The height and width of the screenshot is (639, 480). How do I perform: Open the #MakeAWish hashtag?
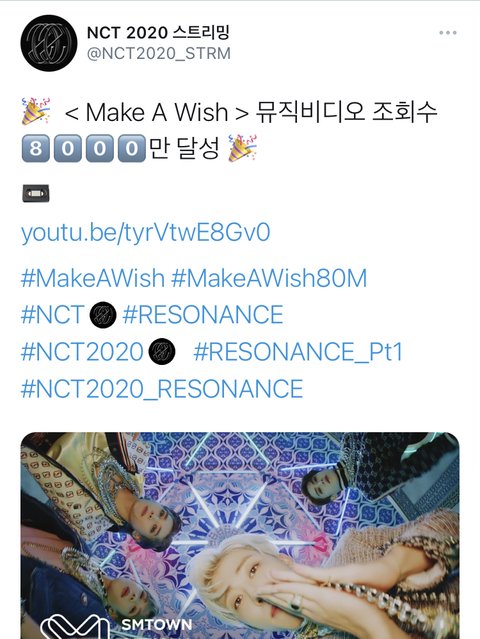(x=93, y=278)
